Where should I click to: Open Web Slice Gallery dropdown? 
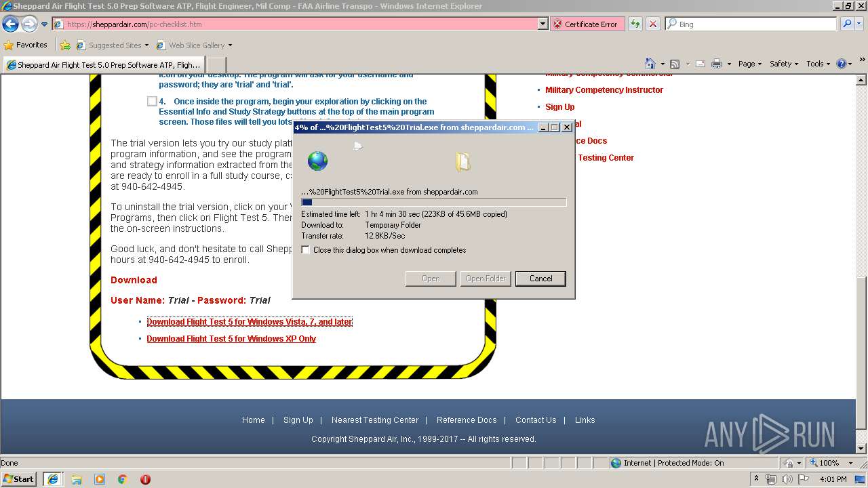point(194,45)
